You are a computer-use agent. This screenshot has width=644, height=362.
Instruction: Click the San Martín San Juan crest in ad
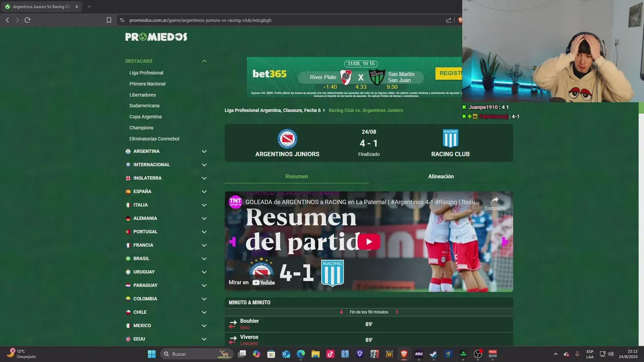point(377,77)
